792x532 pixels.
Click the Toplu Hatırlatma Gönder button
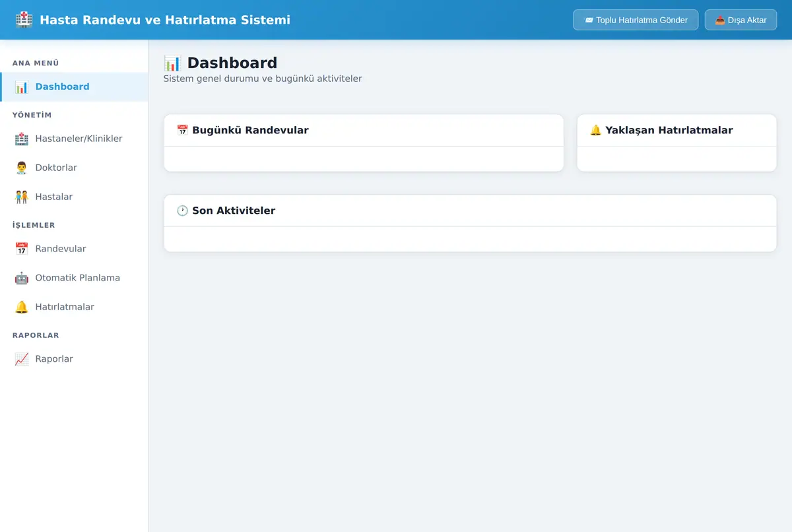point(636,20)
